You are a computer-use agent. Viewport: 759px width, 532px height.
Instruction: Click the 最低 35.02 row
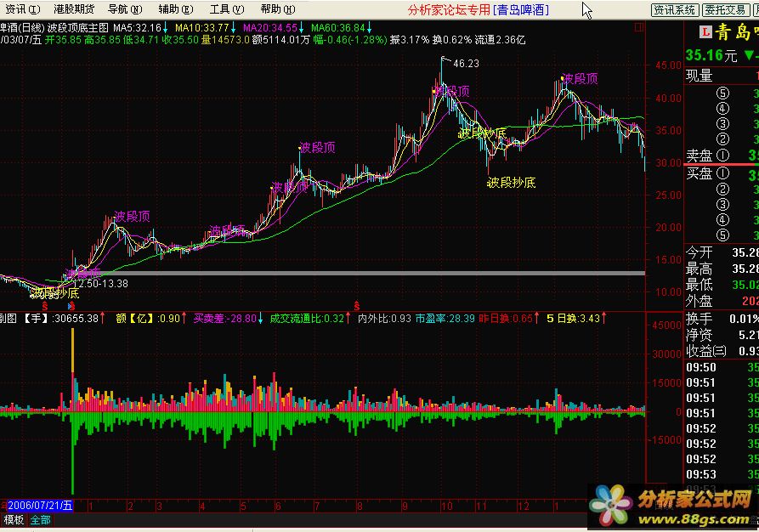pos(722,284)
